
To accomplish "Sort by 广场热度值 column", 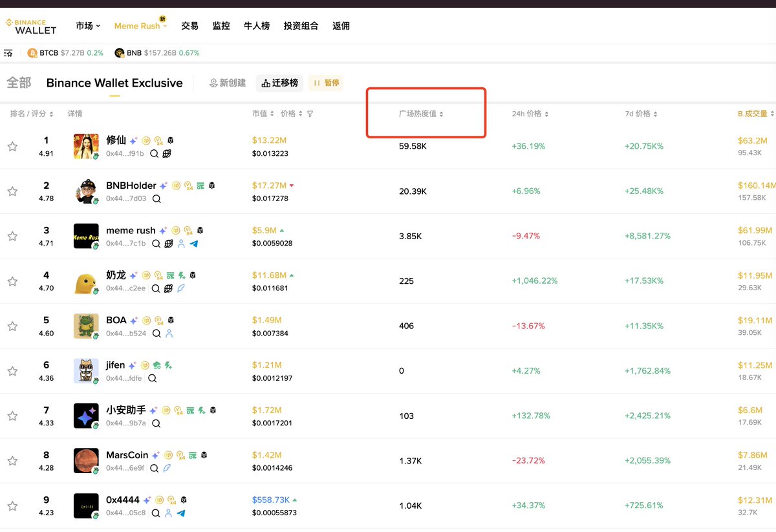I will coord(422,114).
